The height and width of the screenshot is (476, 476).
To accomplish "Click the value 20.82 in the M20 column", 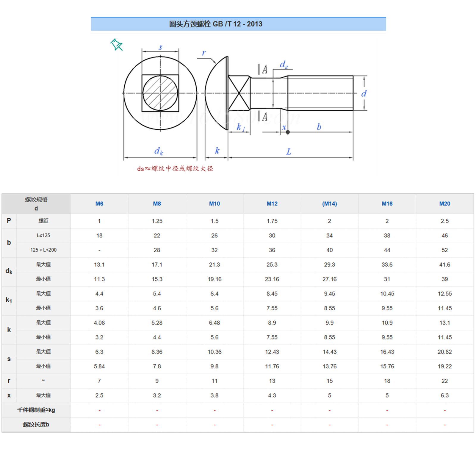I will click(445, 352).
